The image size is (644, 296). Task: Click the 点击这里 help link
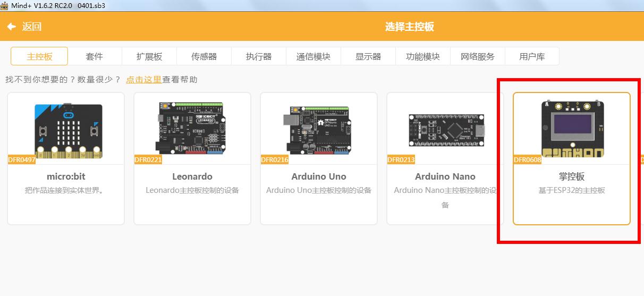tap(143, 80)
